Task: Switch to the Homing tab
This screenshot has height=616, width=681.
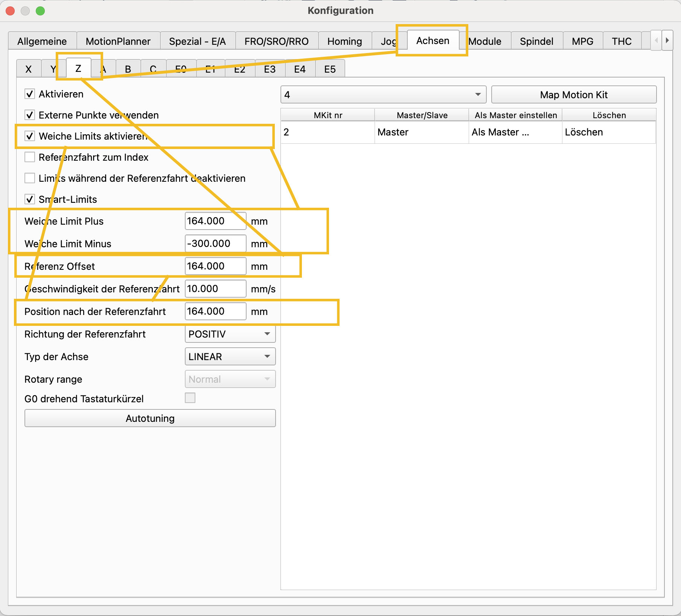Action: pyautogui.click(x=344, y=41)
